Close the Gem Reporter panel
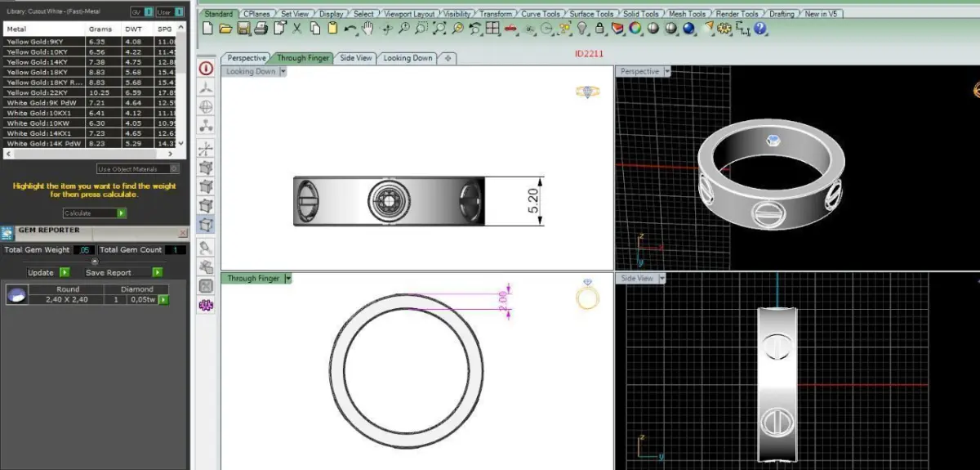Screen dimensions: 980x470 click(181, 232)
